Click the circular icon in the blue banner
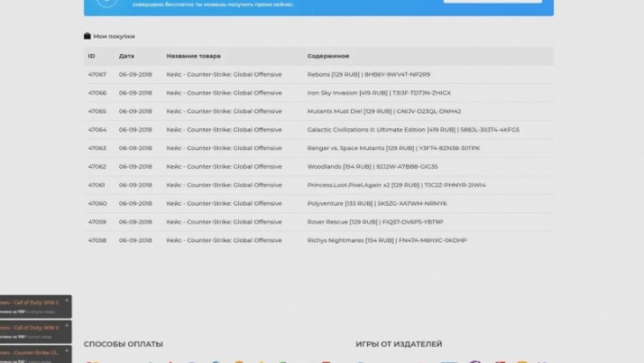This screenshot has width=644, height=363. pos(106,4)
